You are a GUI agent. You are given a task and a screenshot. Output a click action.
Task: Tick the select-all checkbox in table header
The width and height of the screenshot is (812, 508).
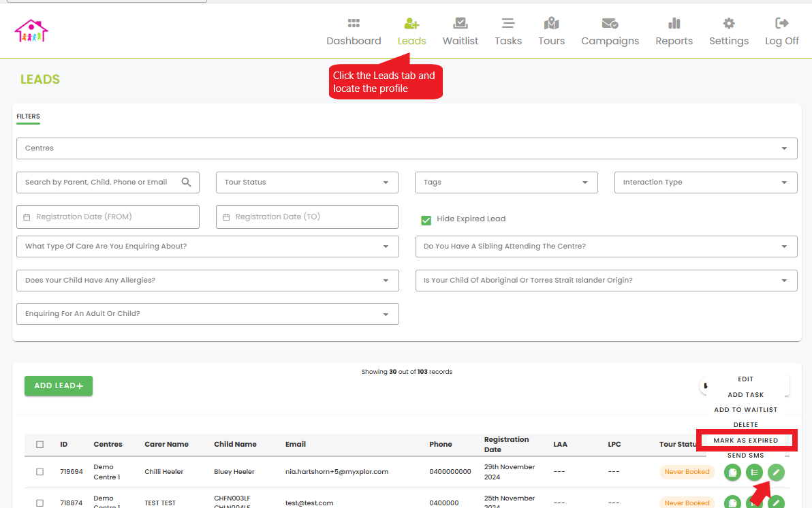(x=40, y=444)
